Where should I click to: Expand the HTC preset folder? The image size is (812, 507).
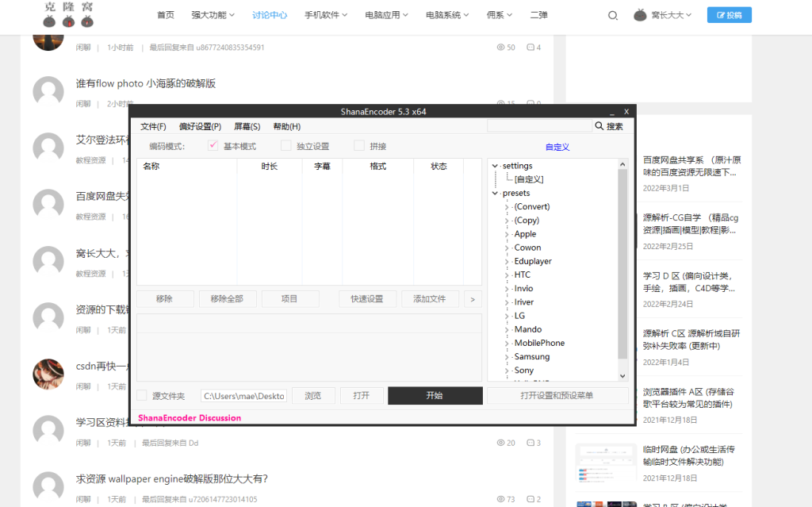click(x=507, y=275)
